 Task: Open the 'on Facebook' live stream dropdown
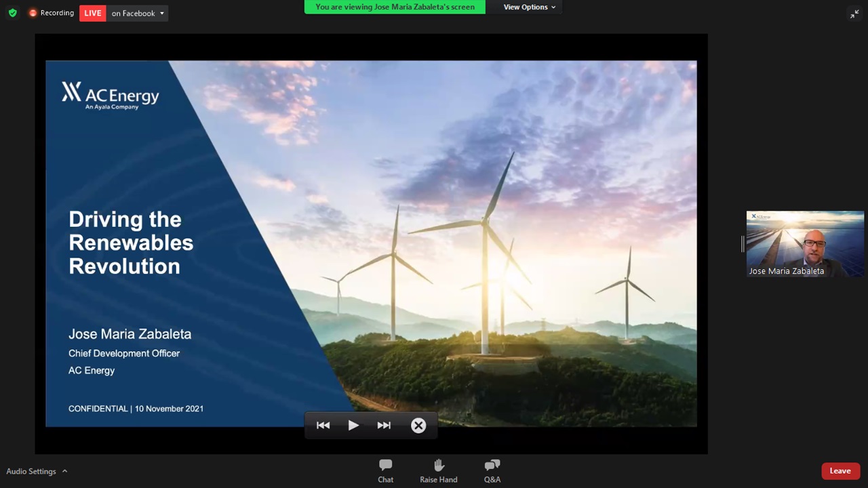coord(138,13)
